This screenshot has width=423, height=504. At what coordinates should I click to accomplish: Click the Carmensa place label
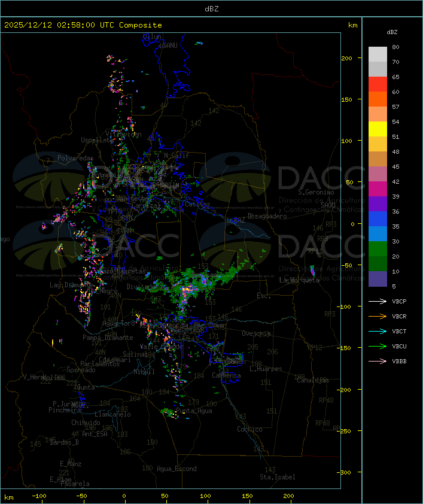(x=226, y=375)
